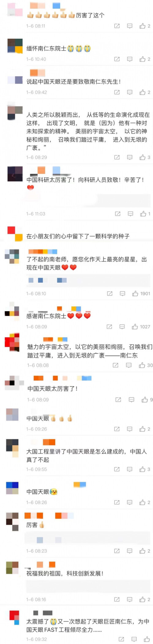
Task: Open avatar beside '在小朋友们的心中留下' comment
Action: click(15, 234)
